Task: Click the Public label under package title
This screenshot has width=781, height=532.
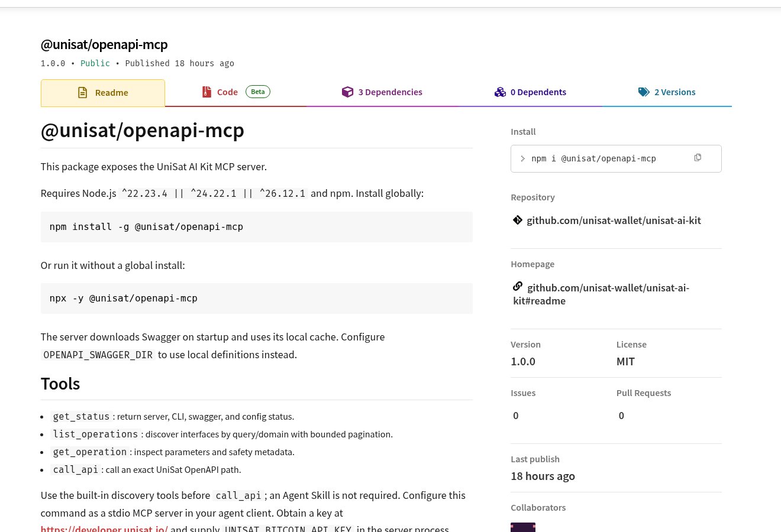Action: click(x=95, y=63)
